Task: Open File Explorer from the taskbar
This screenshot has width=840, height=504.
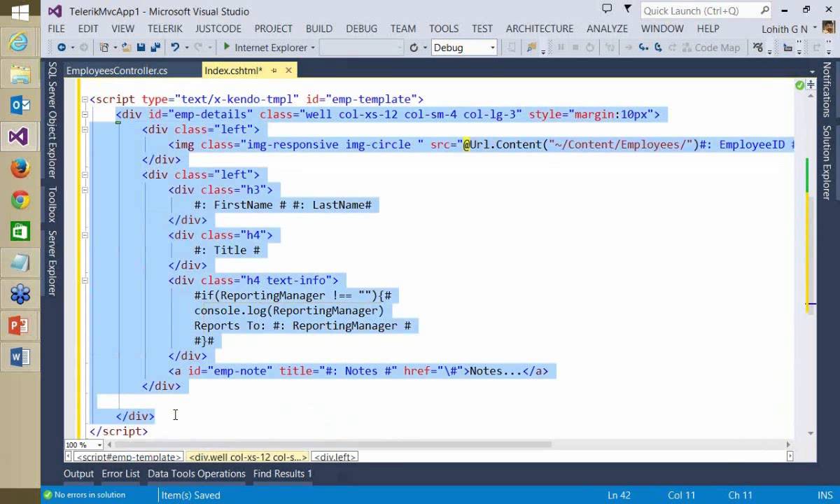Action: (x=19, y=73)
